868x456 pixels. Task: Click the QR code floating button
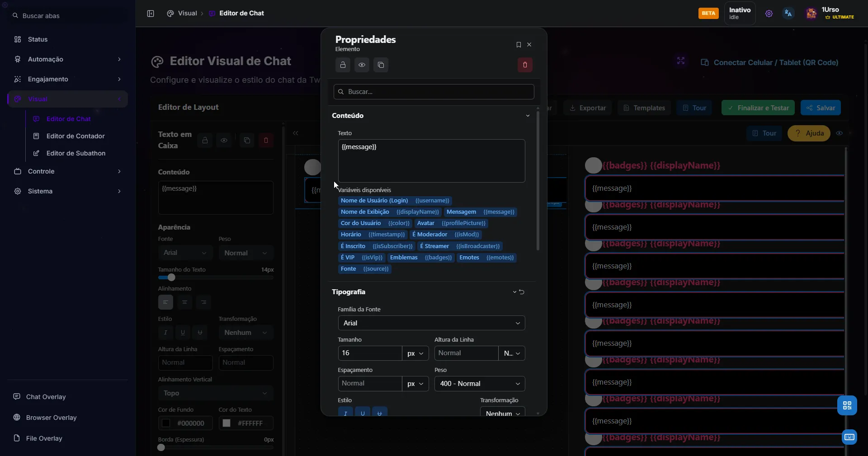point(847,405)
